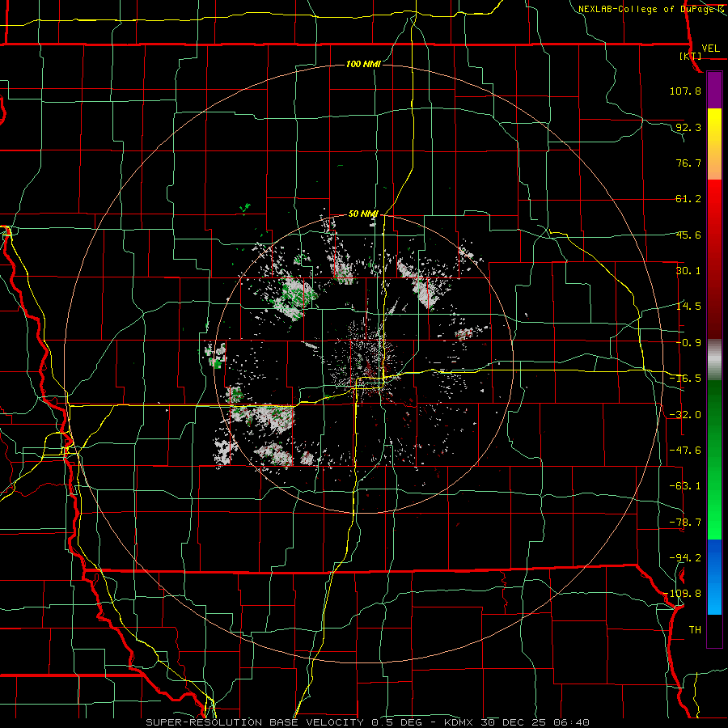Click the 92.3 scale value
Screen dimensions: 728x728
click(688, 127)
